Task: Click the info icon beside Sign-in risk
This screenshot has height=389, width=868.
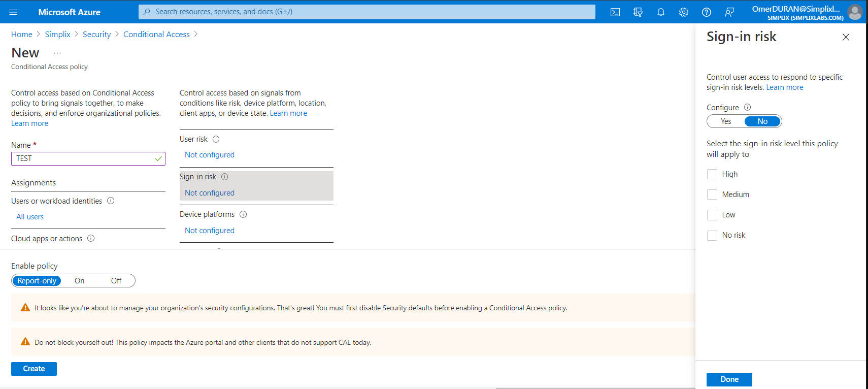Action: click(x=224, y=177)
